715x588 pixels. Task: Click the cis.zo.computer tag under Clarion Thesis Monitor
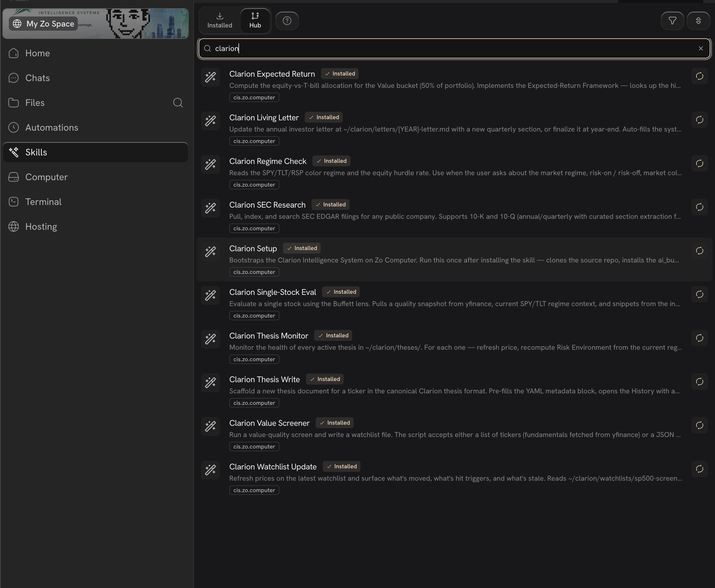coord(254,359)
